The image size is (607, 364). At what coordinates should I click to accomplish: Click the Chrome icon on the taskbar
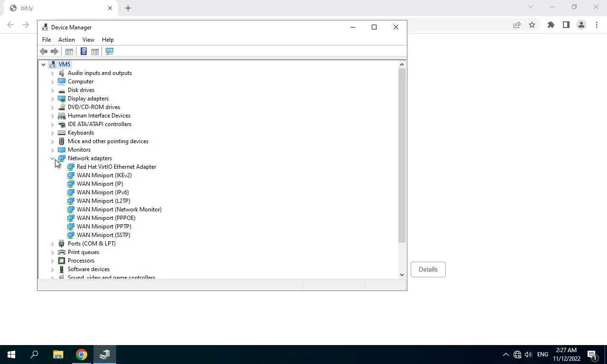click(82, 355)
